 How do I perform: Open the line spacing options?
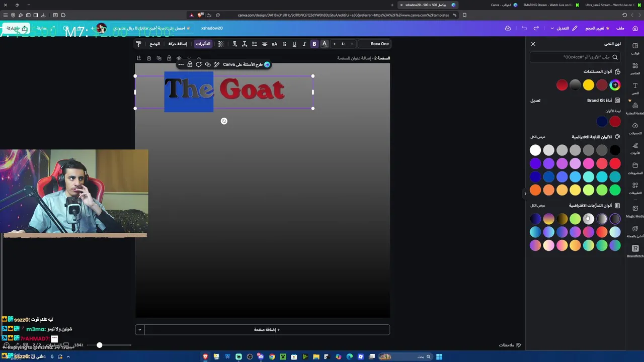245,44
